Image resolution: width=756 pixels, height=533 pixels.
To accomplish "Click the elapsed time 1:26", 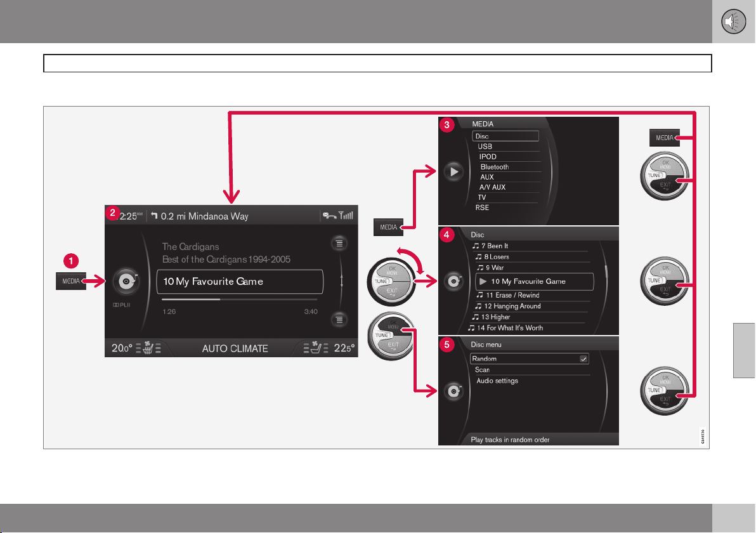I will [169, 312].
